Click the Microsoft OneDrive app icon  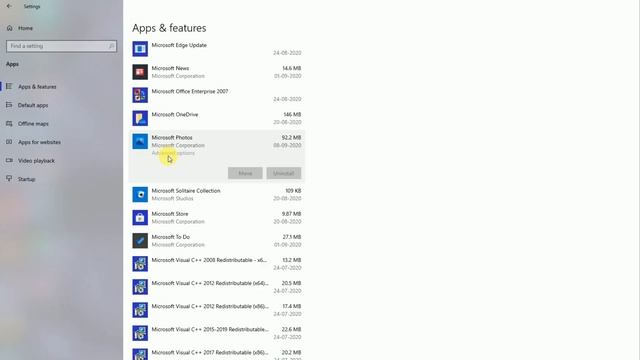click(x=140, y=118)
